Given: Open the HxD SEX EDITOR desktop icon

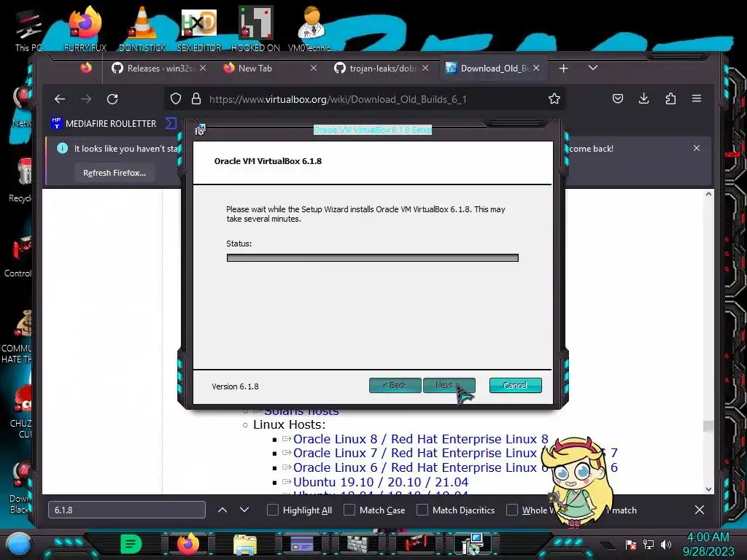Looking at the screenshot, I should click(x=199, y=29).
